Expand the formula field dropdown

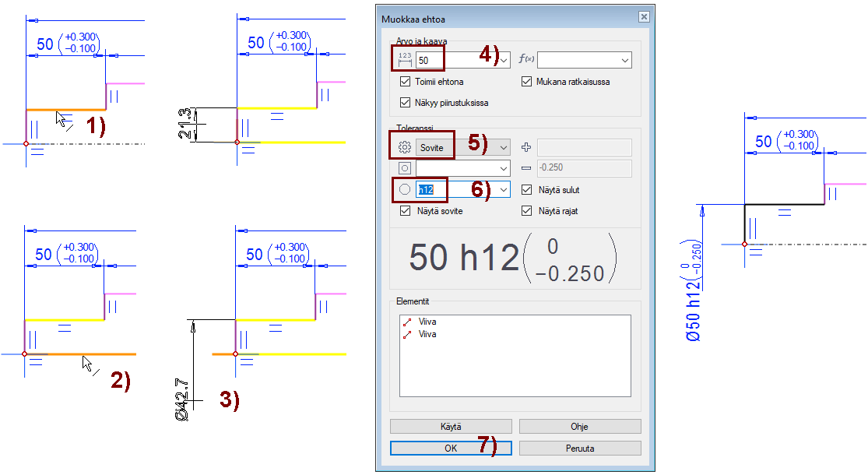(x=625, y=60)
